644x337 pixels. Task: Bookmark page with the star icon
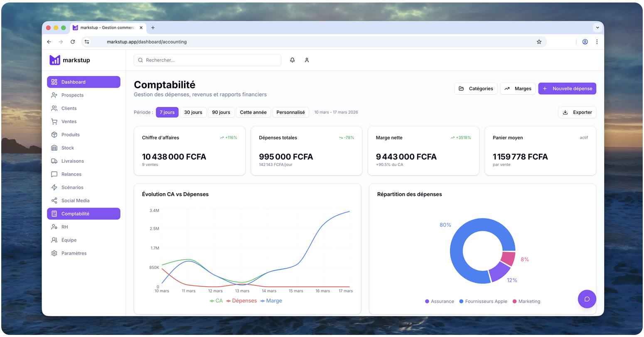pyautogui.click(x=539, y=42)
